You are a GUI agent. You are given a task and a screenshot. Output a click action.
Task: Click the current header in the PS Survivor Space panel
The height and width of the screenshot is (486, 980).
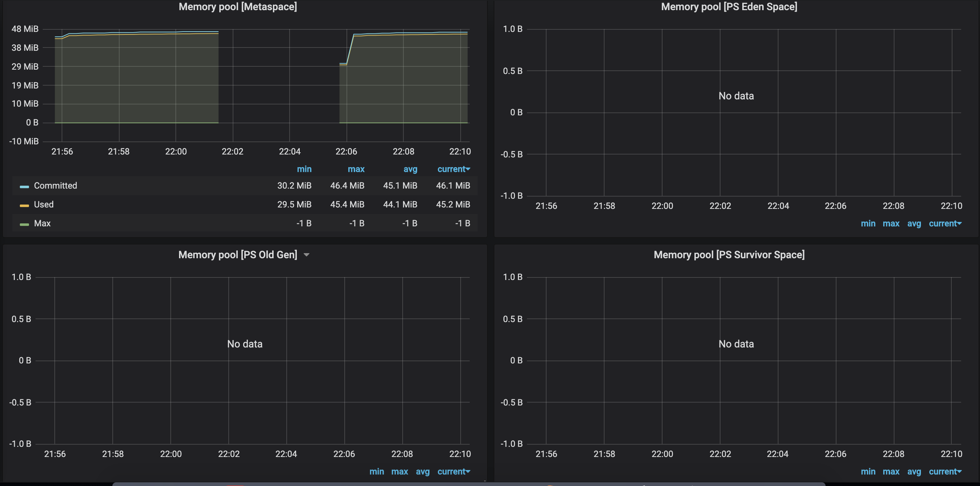click(x=944, y=471)
